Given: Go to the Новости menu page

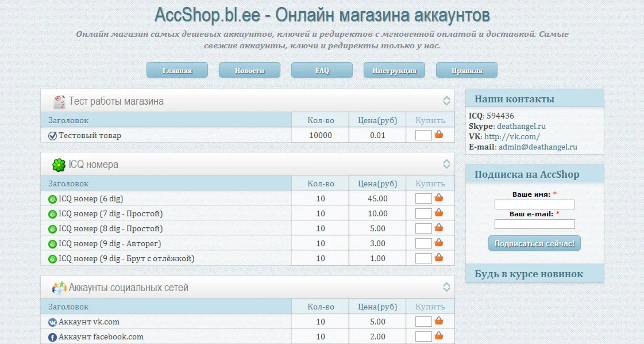Looking at the screenshot, I should click(249, 70).
